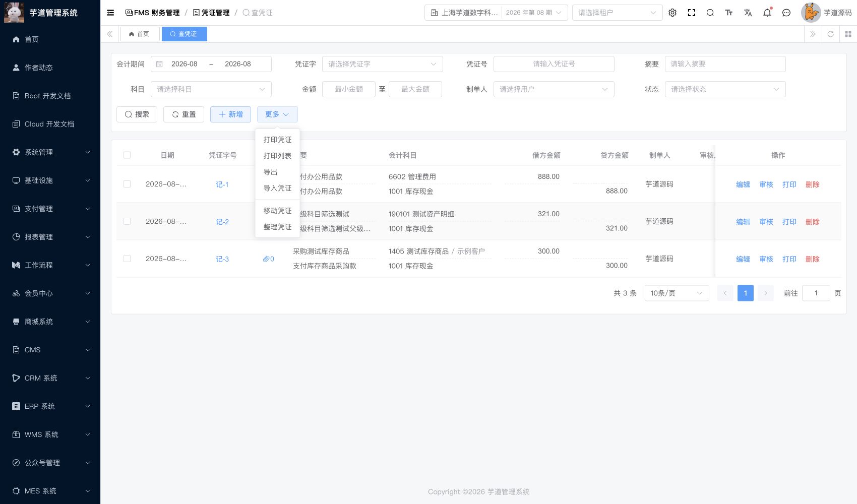The height and width of the screenshot is (504, 857).
Task: Expand ERP 系统 sidebar menu
Action: coord(50,406)
